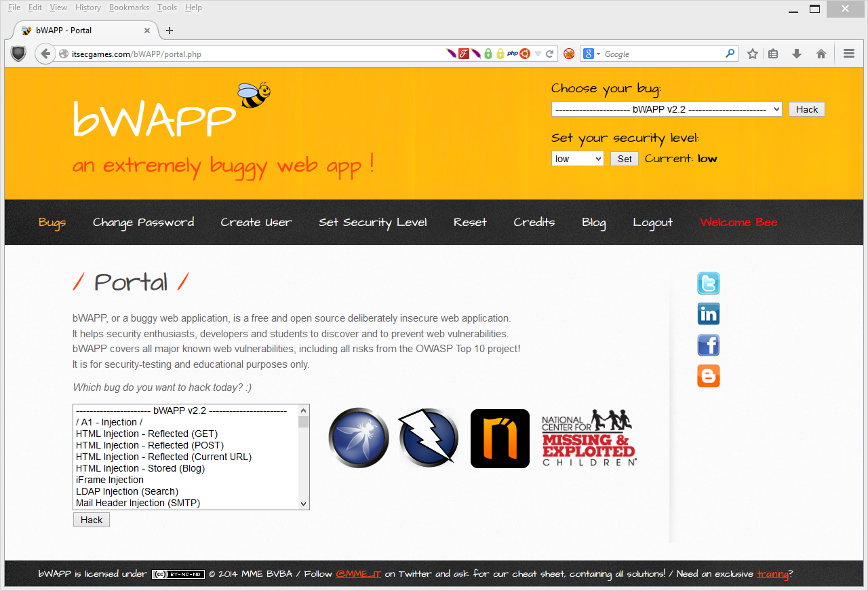Open the Downloads arrow icon
868x591 pixels.
(797, 54)
